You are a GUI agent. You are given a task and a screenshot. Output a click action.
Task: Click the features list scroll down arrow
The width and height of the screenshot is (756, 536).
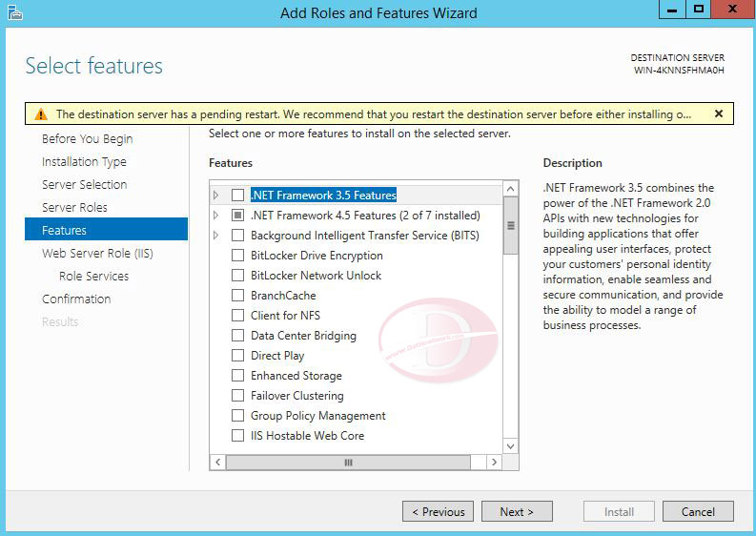pos(511,446)
